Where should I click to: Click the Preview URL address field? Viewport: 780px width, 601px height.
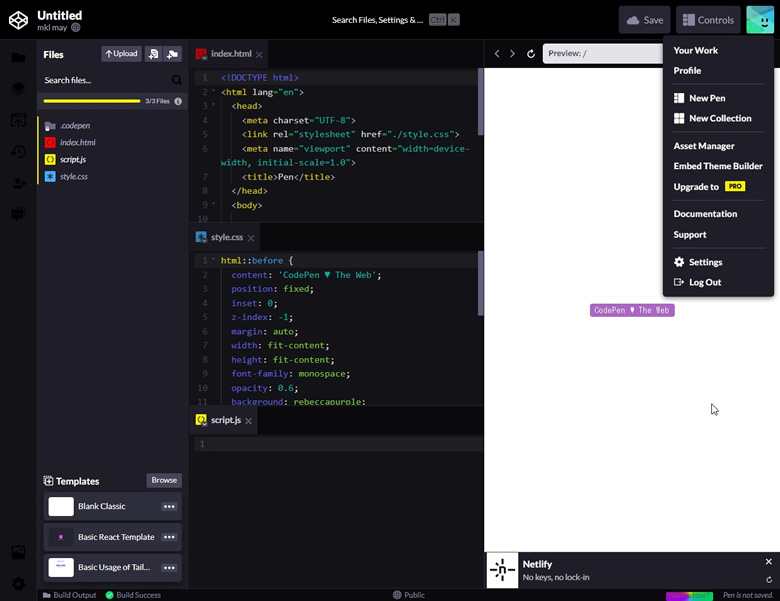pos(603,53)
